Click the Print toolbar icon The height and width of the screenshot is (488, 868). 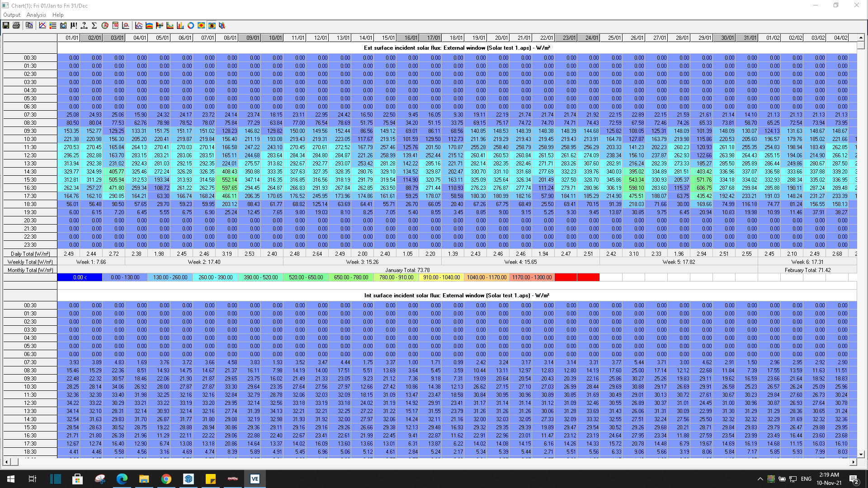coord(16,25)
